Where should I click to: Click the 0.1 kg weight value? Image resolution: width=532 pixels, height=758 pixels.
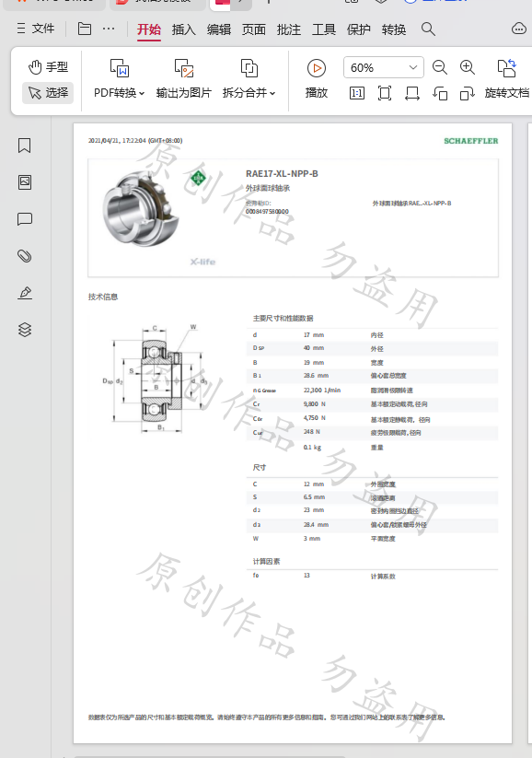click(312, 448)
